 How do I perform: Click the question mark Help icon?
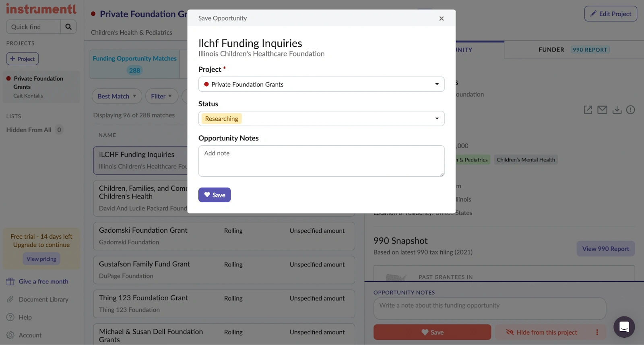10,317
